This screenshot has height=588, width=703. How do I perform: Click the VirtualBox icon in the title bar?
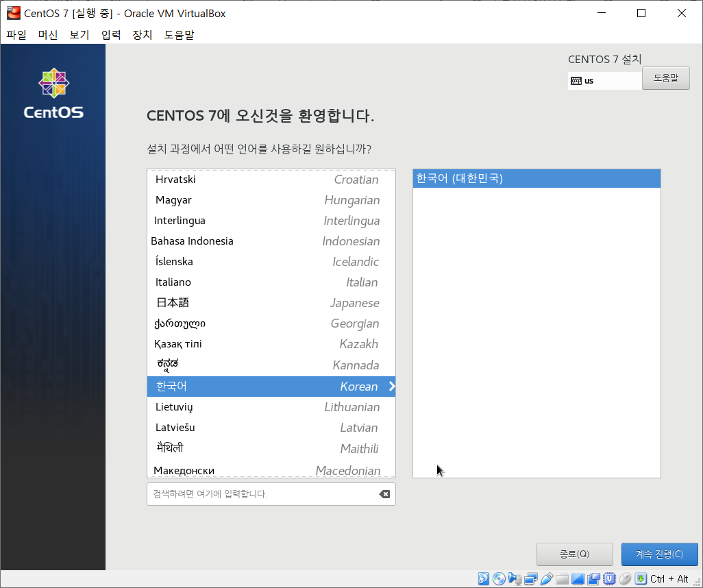click(x=14, y=13)
